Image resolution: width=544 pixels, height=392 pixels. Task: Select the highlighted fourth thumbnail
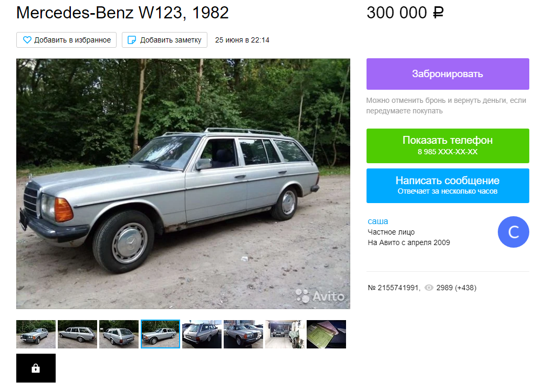(160, 334)
